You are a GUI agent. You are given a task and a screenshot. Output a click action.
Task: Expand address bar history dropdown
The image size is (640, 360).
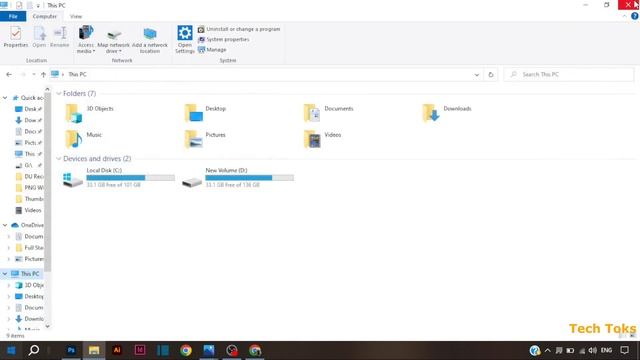click(x=476, y=75)
